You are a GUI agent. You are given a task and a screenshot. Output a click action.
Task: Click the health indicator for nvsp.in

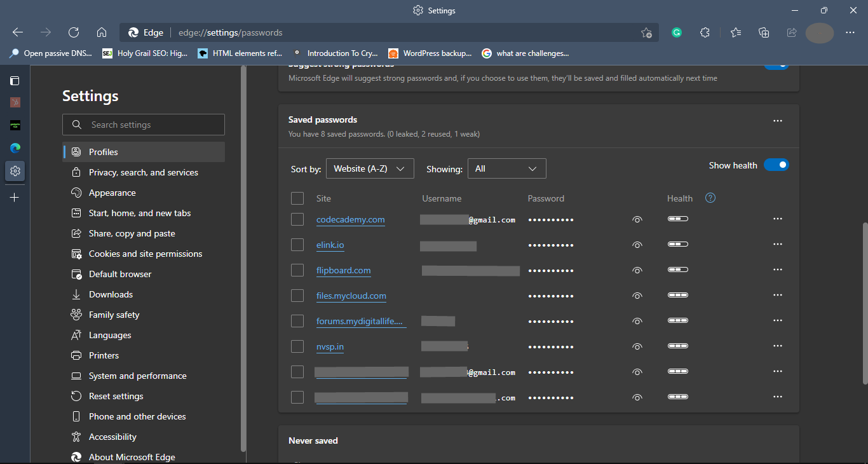point(678,346)
